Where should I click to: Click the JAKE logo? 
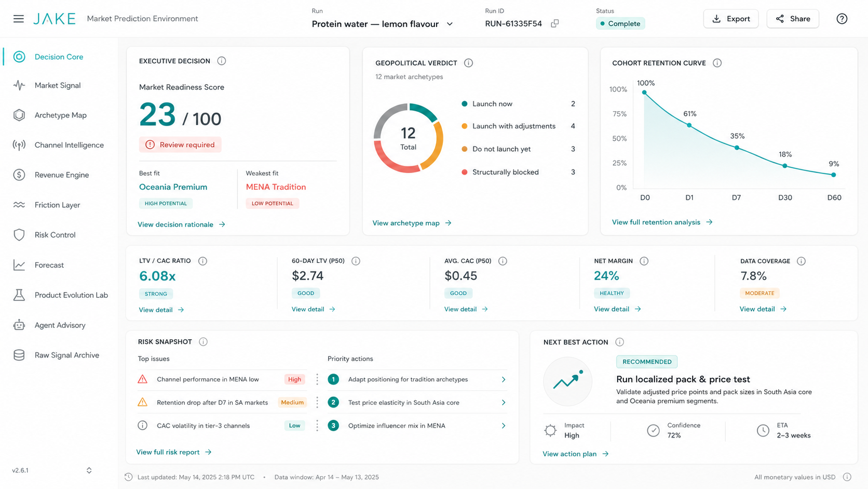[x=55, y=19]
